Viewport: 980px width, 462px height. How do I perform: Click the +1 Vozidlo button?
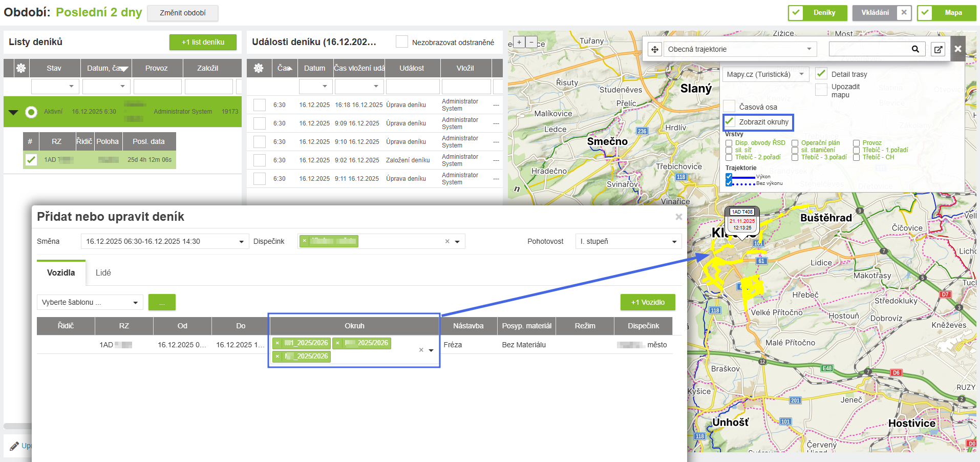[648, 302]
